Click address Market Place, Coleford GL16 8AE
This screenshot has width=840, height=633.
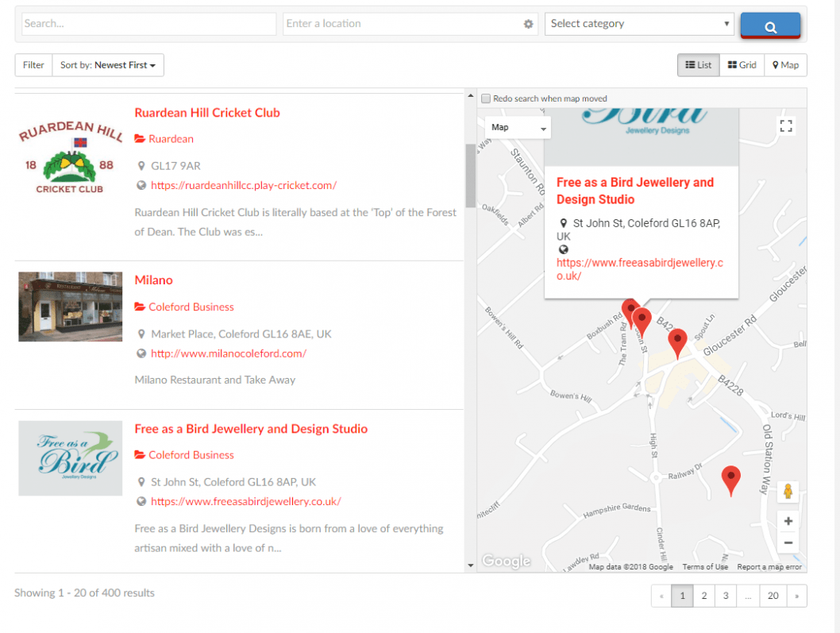(x=241, y=334)
